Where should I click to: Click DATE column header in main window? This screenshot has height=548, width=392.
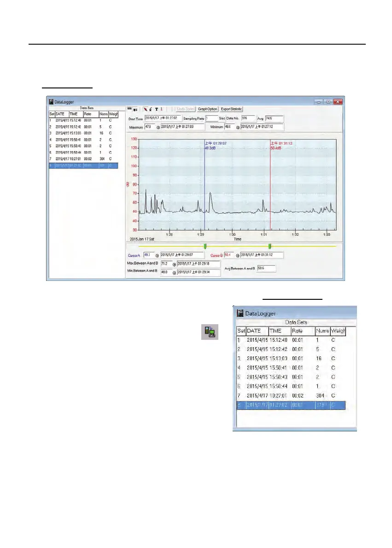coord(62,114)
